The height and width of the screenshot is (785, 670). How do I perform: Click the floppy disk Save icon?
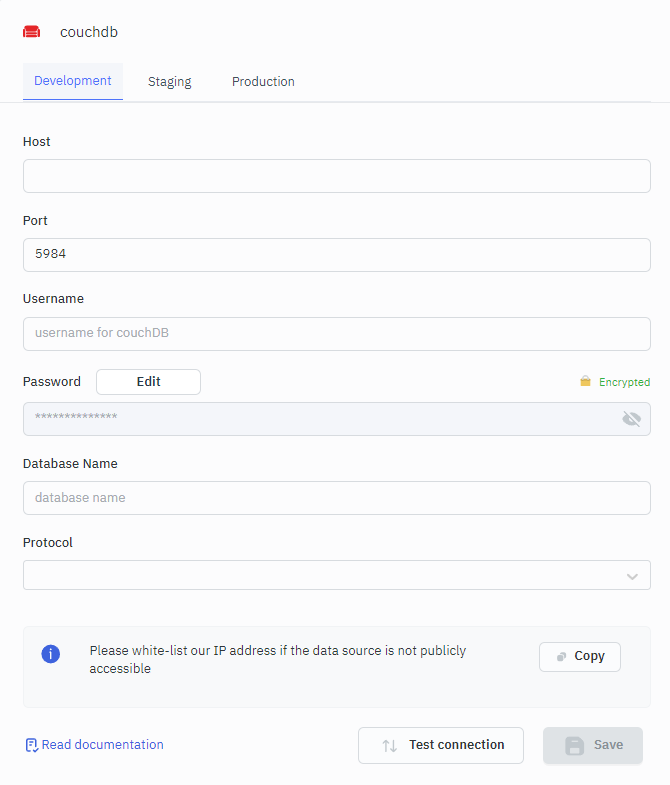pyautogui.click(x=574, y=745)
